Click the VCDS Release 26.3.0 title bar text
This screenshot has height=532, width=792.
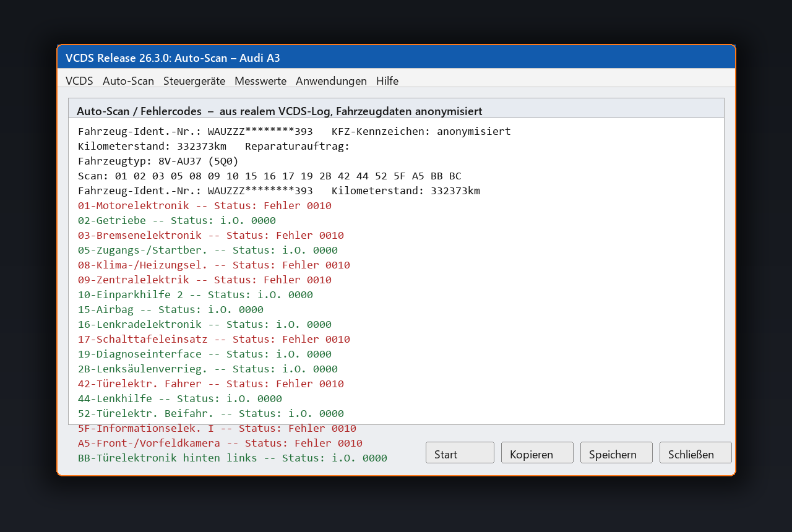(173, 58)
